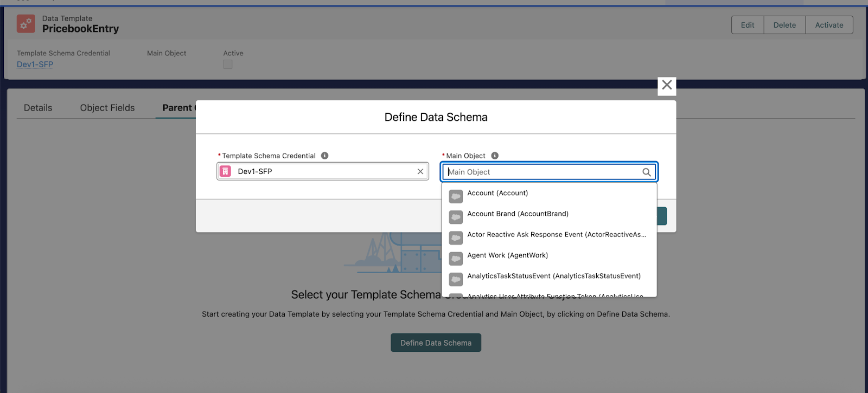
Task: Click the Account option icon in dropdown
Action: click(456, 196)
